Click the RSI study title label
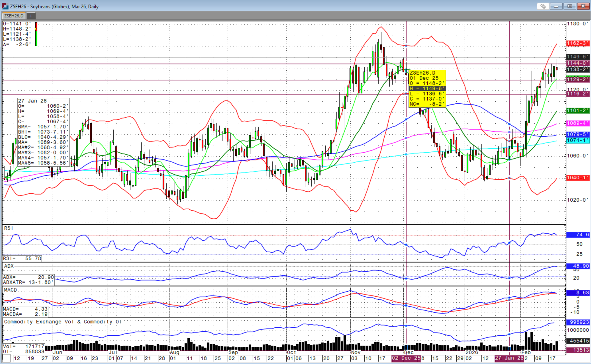Viewport: 591px width, 364px height. click(x=8, y=228)
